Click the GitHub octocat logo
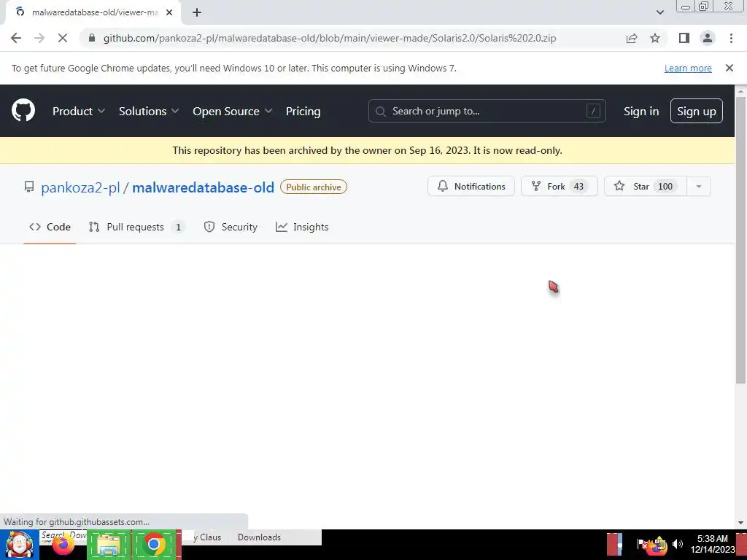Viewport: 747px width, 560px height. click(23, 111)
